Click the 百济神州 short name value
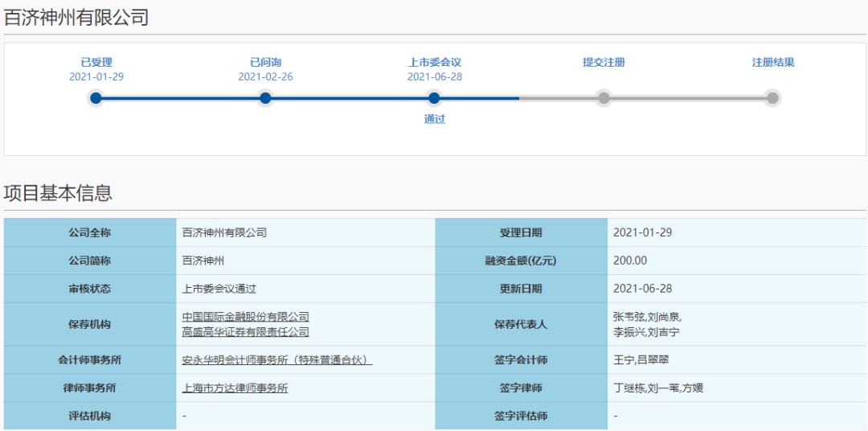This screenshot has height=431, width=868. [203, 261]
